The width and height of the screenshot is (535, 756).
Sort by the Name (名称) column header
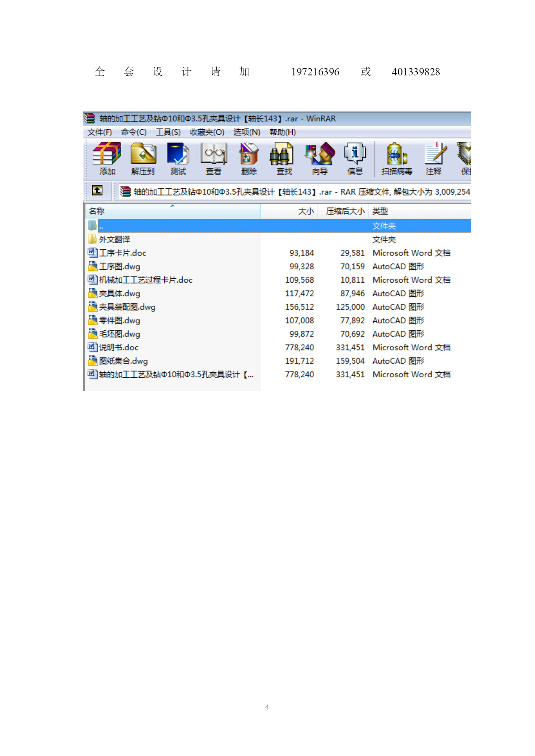pyautogui.click(x=172, y=211)
